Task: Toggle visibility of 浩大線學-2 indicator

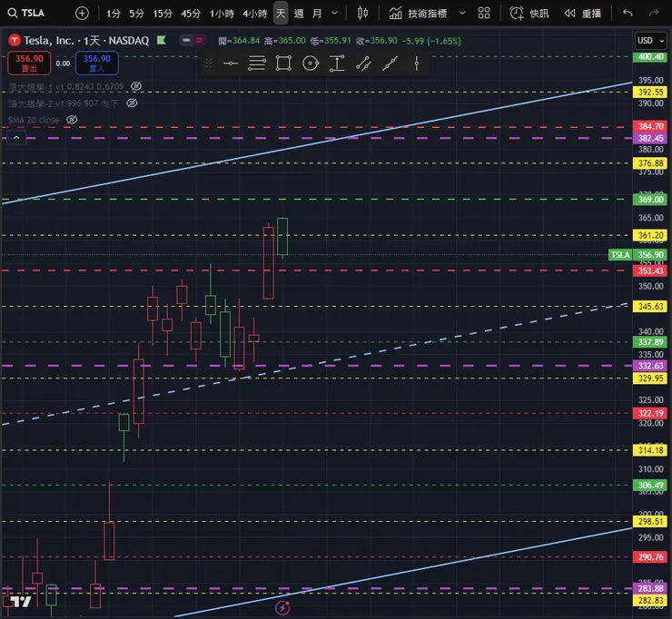Action: [132, 103]
